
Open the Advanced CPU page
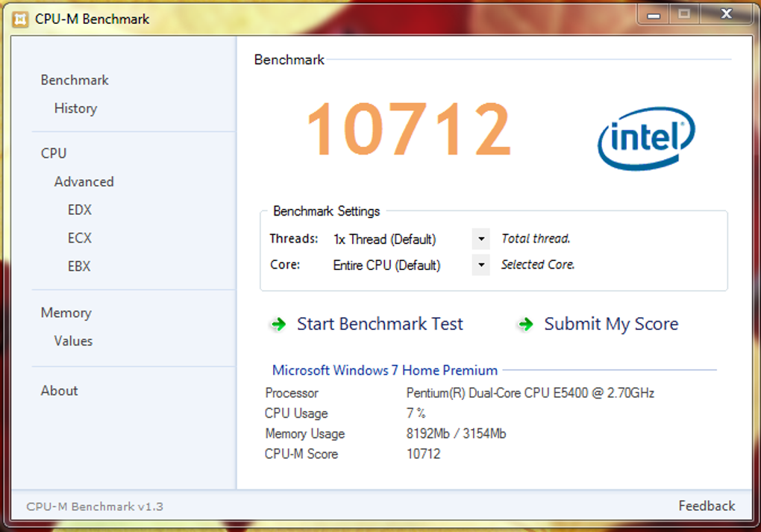pos(84,181)
